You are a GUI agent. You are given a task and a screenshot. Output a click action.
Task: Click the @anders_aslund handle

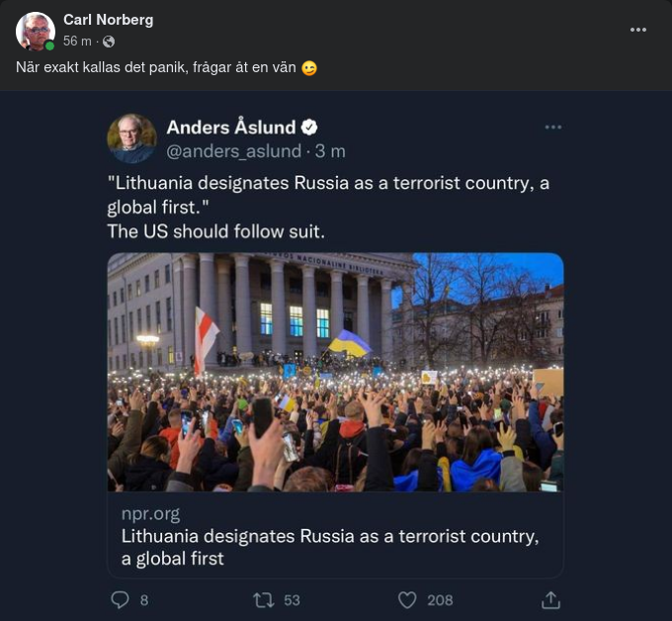[x=235, y=151]
